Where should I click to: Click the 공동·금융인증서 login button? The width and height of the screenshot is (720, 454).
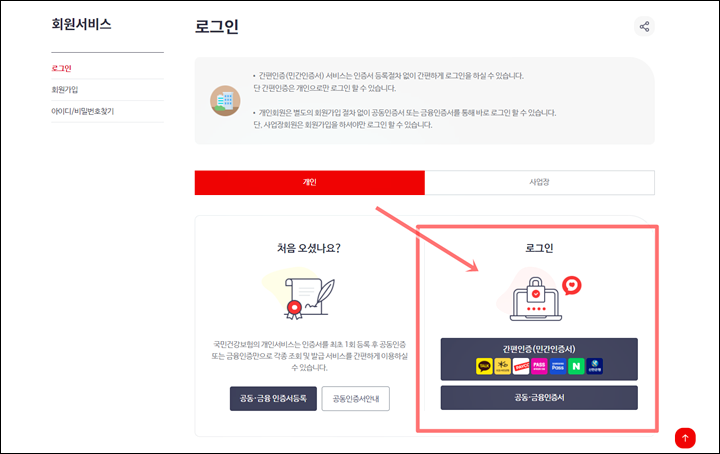coord(539,398)
